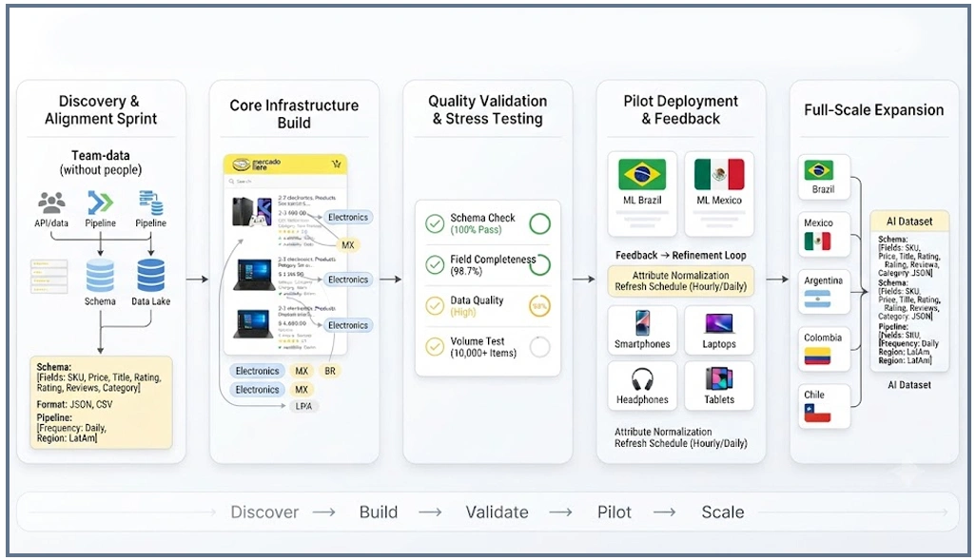The height and width of the screenshot is (560, 976).
Task: Go to the Validate step
Action: coord(497,512)
